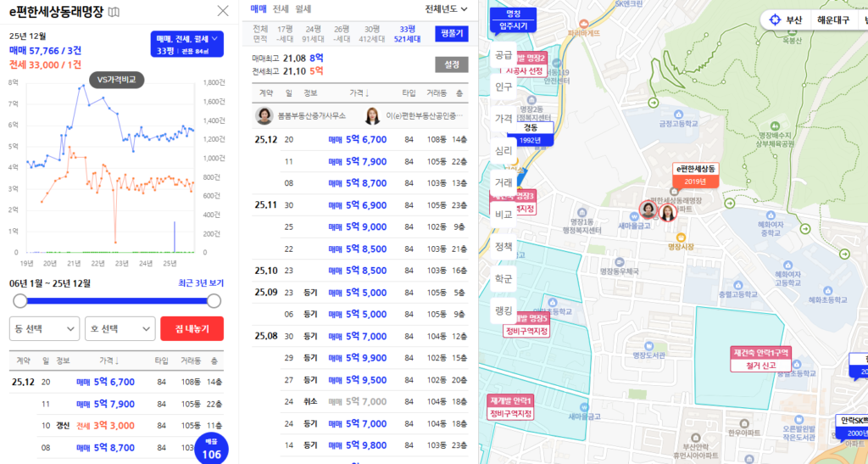Image resolution: width=868 pixels, height=464 pixels.
Task: Click the 명장동우체국 post office icon
Action: [620, 264]
